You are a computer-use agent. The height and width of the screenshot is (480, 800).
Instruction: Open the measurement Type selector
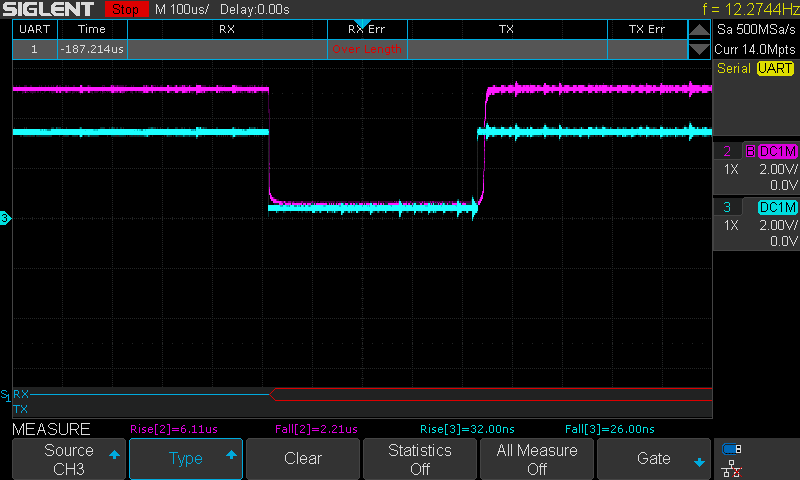(x=186, y=459)
